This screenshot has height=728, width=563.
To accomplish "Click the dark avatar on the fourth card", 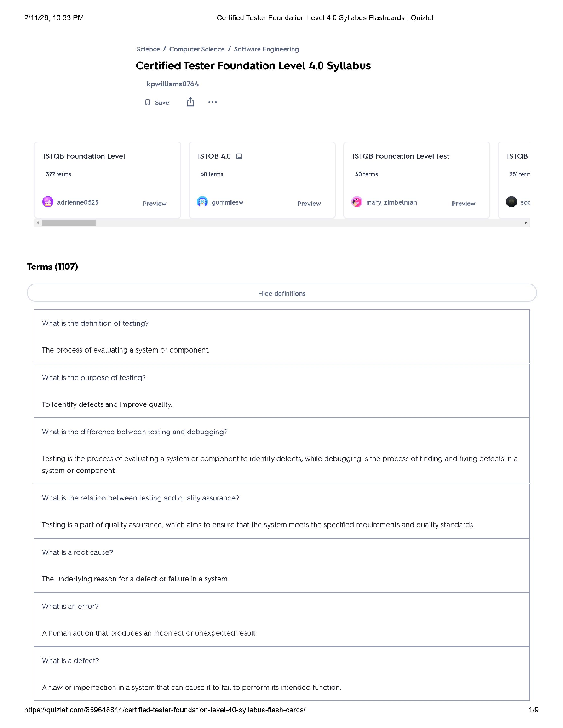I will coord(511,202).
